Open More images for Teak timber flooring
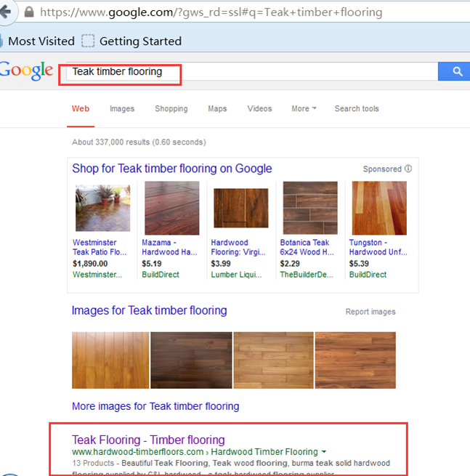Screen dimensions: 470x476 tap(155, 406)
